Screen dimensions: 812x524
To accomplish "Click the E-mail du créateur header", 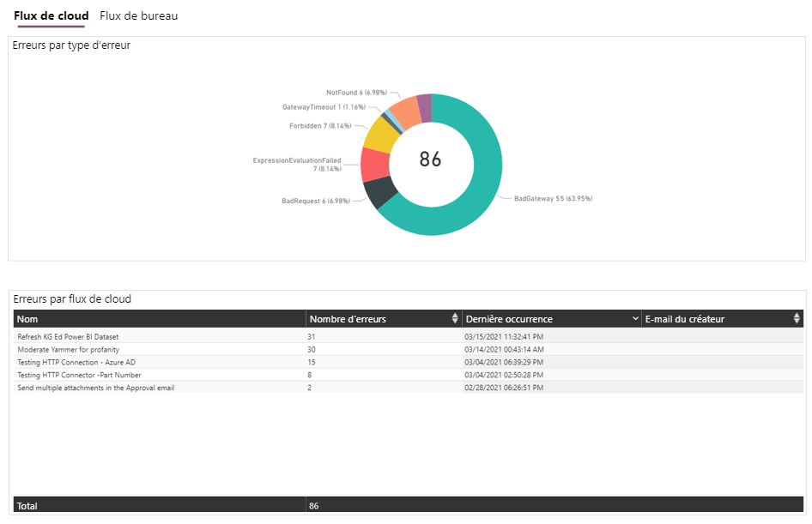I will (723, 319).
